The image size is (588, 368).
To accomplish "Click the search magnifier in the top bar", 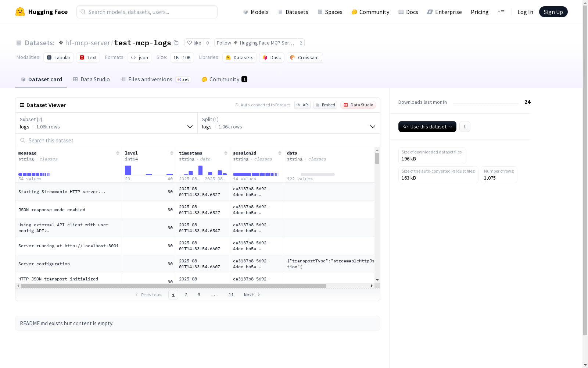I will tap(83, 12).
